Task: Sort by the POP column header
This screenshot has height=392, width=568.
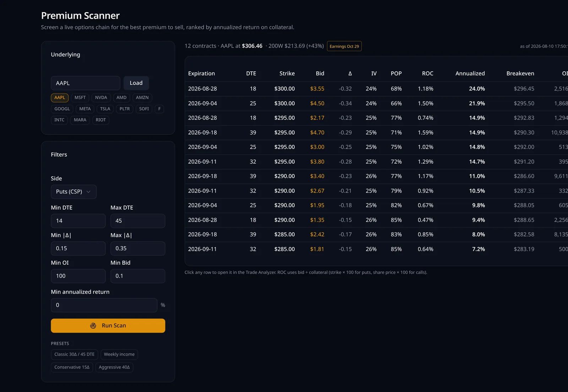Action: [x=396, y=73]
